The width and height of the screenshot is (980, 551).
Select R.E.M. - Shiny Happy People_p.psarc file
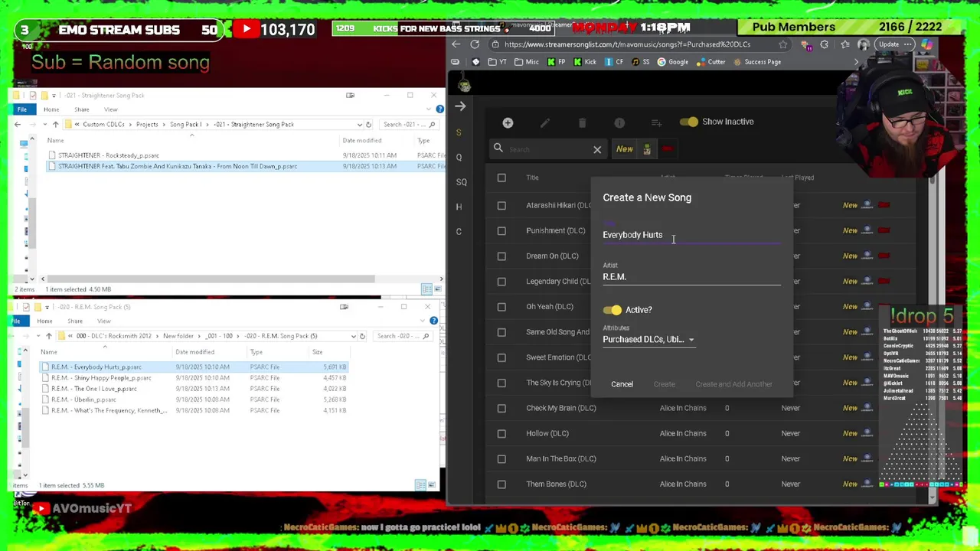coord(101,378)
